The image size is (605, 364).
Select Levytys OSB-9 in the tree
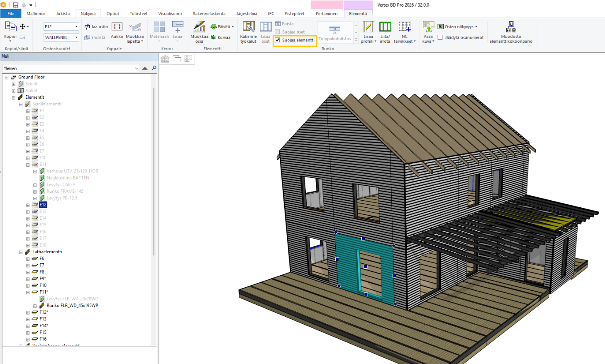click(x=61, y=184)
